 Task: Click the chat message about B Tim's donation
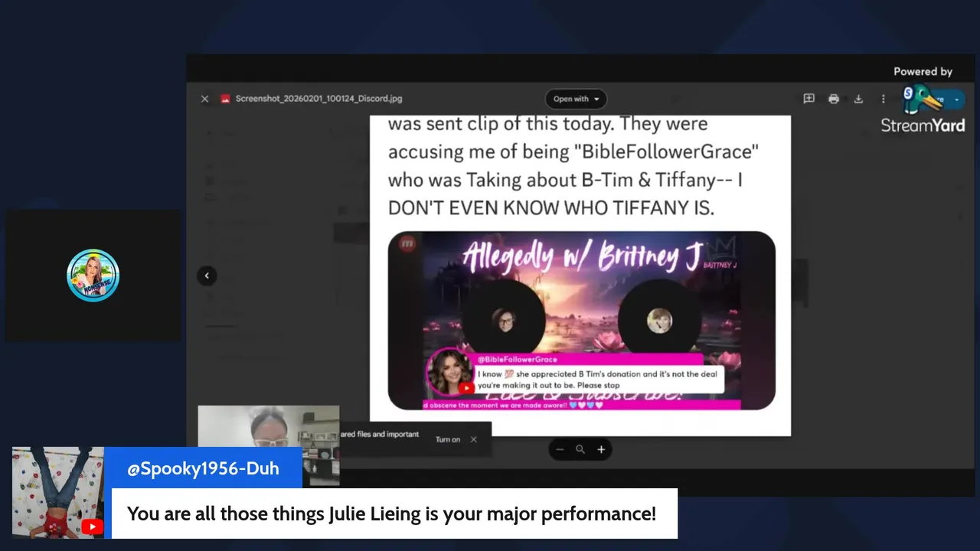pos(598,380)
